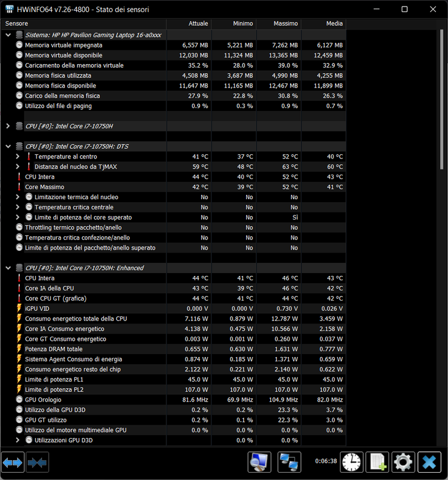Click the Media column header
The image size is (448, 480).
324,23
